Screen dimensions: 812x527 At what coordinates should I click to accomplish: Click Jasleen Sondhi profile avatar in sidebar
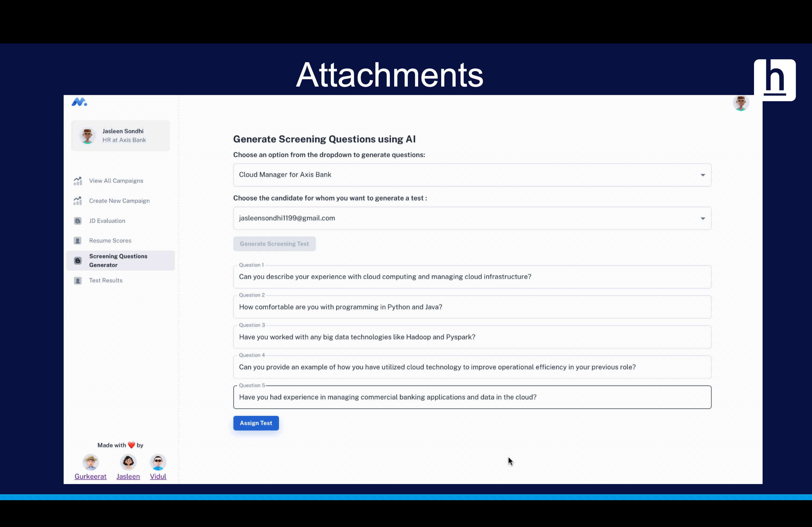pos(87,136)
